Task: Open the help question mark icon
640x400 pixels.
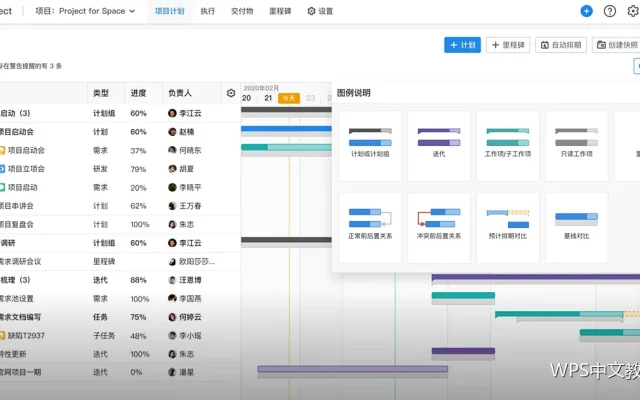Action: coord(609,11)
